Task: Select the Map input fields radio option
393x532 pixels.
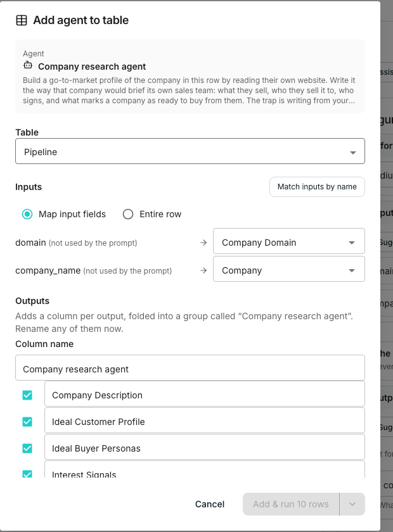Action: 27,214
